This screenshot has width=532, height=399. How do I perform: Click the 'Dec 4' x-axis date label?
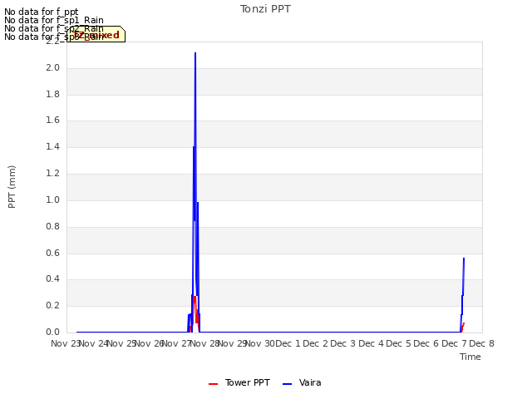(x=372, y=343)
